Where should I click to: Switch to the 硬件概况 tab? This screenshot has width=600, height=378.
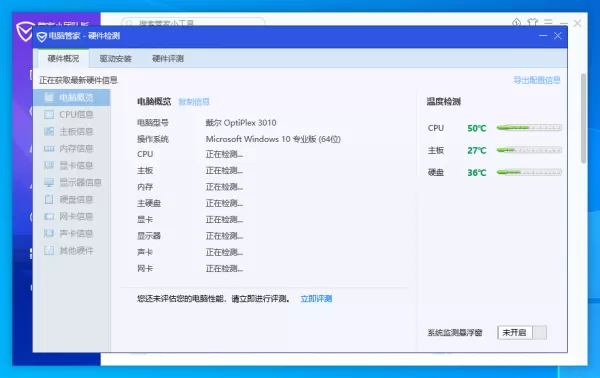point(63,59)
